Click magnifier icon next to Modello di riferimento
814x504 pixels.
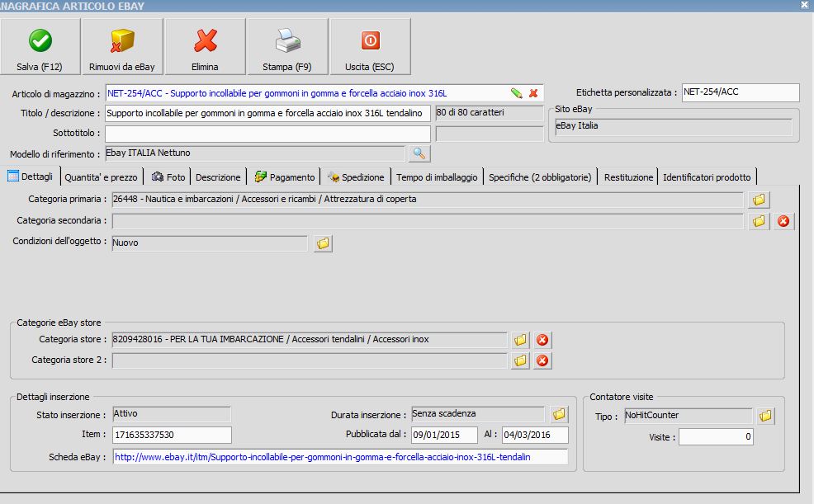click(x=419, y=153)
